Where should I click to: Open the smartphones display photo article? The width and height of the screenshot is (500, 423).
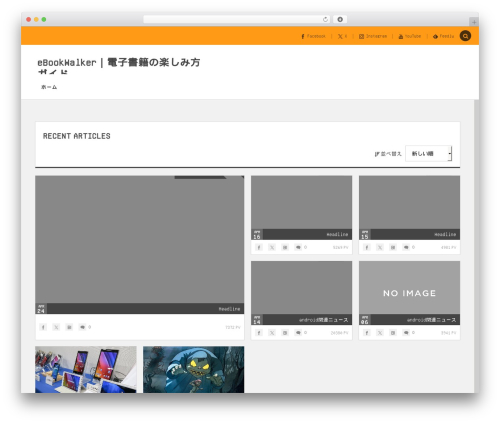coord(86,369)
